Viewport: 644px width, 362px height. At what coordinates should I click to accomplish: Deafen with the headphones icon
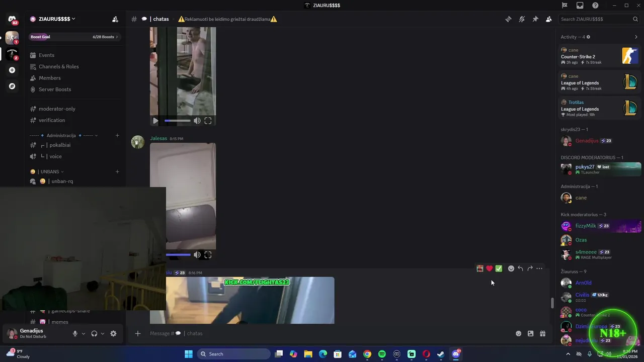[x=94, y=333]
